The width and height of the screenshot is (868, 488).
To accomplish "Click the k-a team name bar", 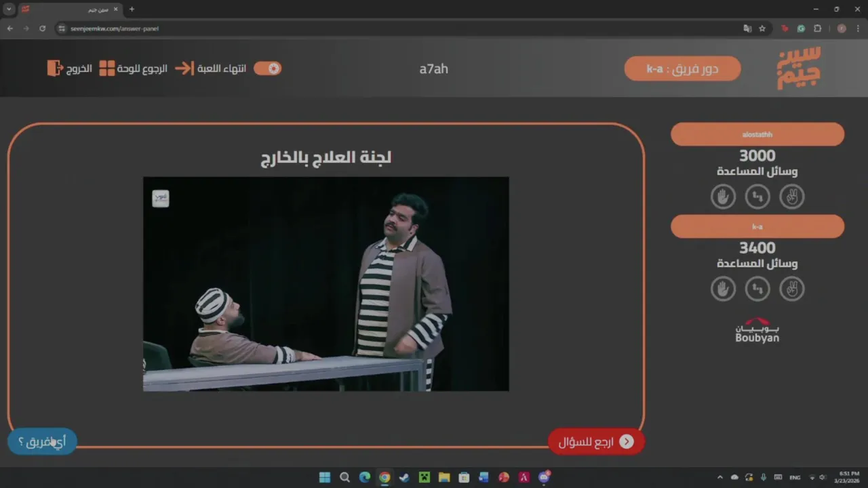I will click(x=757, y=226).
